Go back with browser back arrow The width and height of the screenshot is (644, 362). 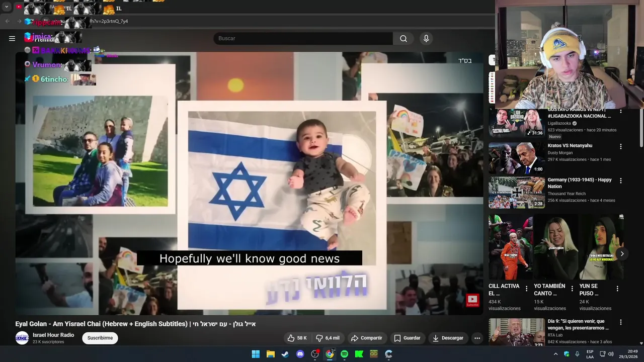coord(7,21)
